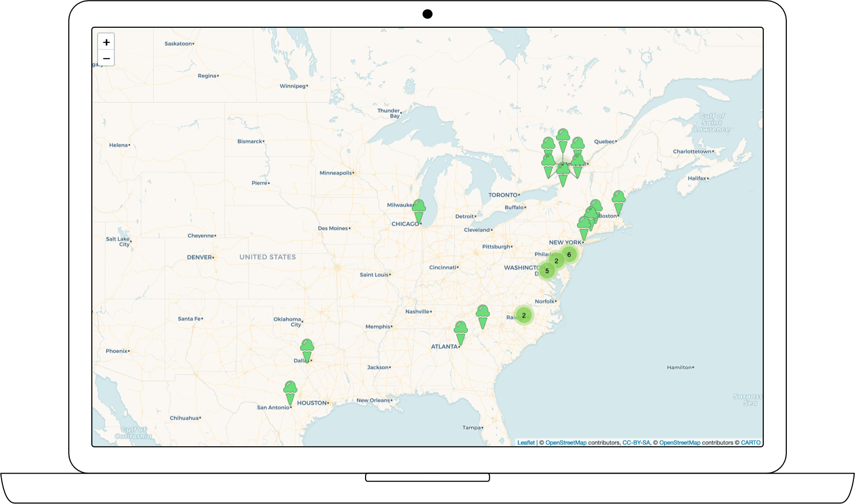
Task: Zoom out with the minus button
Action: click(x=106, y=58)
